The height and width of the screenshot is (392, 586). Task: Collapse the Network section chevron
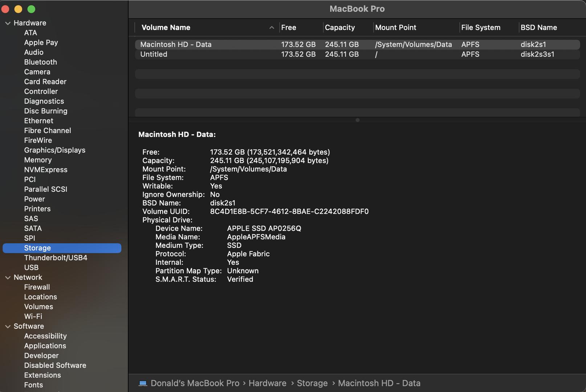click(8, 278)
